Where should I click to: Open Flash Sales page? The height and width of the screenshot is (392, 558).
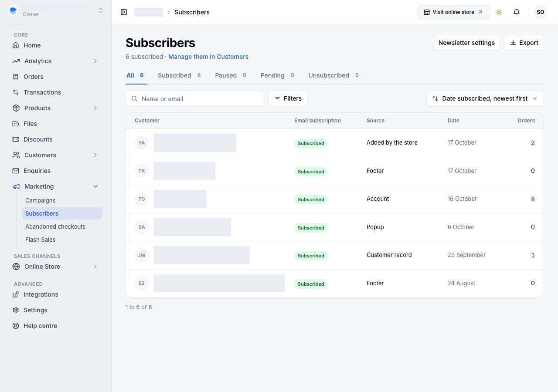(x=62, y=240)
